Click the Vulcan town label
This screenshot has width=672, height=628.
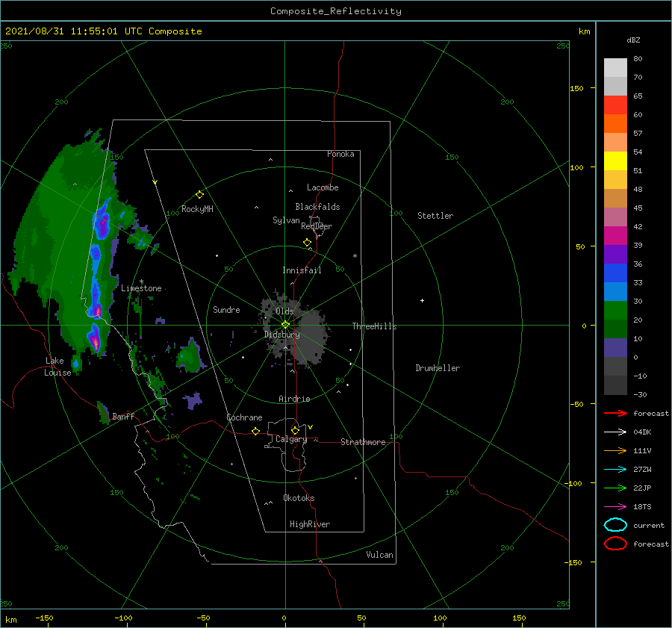click(x=379, y=555)
